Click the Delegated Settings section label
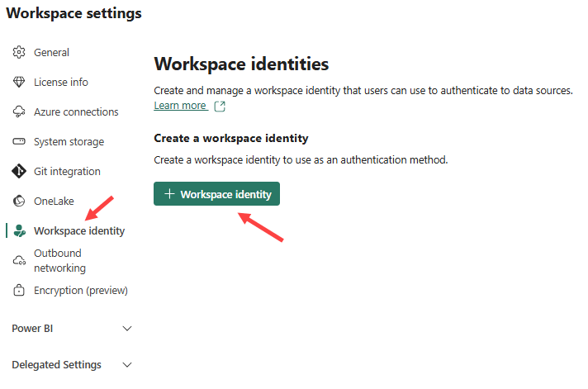 coord(57,364)
